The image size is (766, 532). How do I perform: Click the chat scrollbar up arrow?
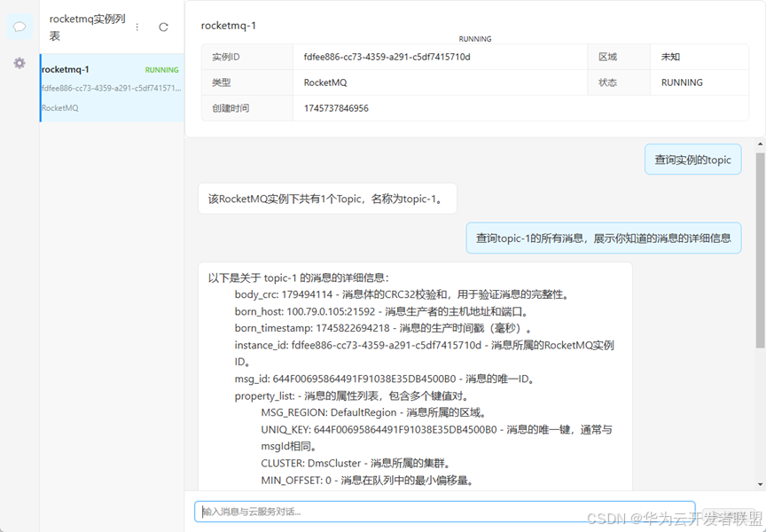click(760, 145)
